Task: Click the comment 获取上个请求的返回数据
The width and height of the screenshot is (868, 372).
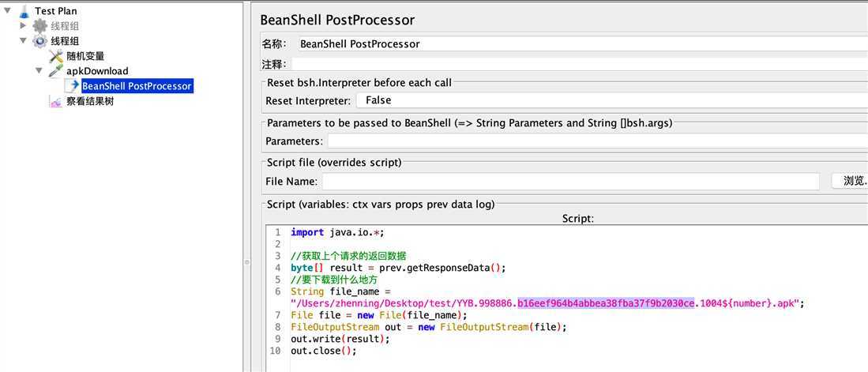Action: click(x=348, y=256)
